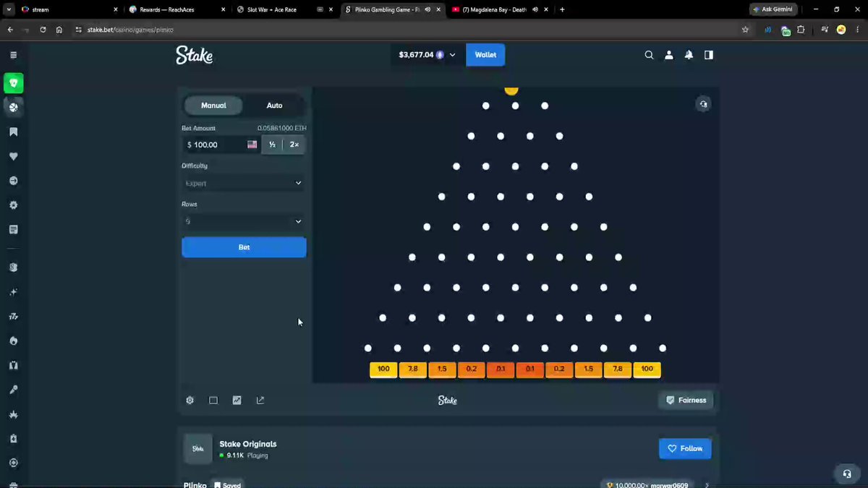This screenshot has width=868, height=488.
Task: Switch to Plinko Gambling Game tab
Action: [393, 9]
